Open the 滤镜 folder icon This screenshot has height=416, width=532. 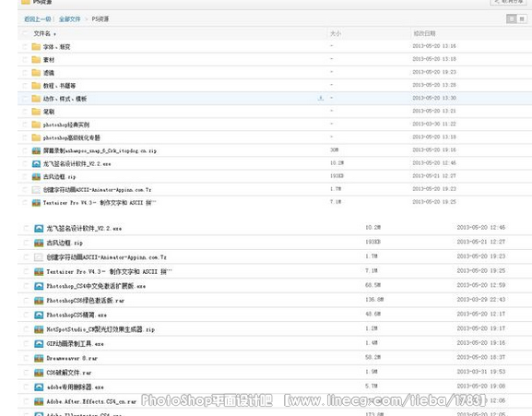pyautogui.click(x=36, y=73)
